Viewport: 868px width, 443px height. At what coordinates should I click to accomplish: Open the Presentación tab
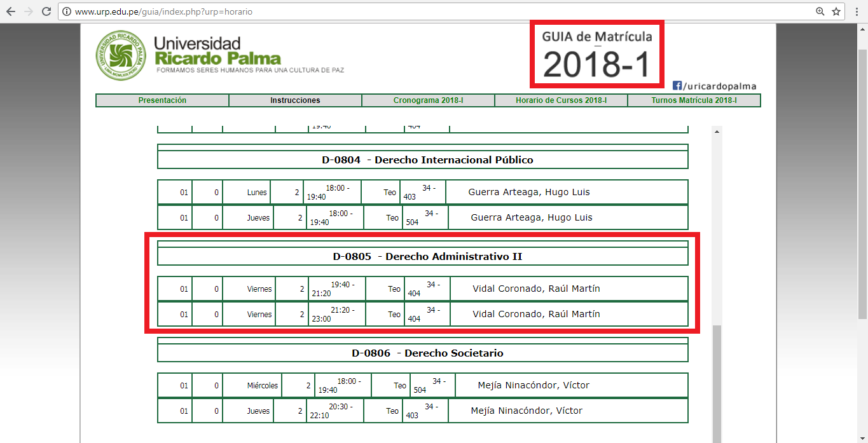[162, 100]
